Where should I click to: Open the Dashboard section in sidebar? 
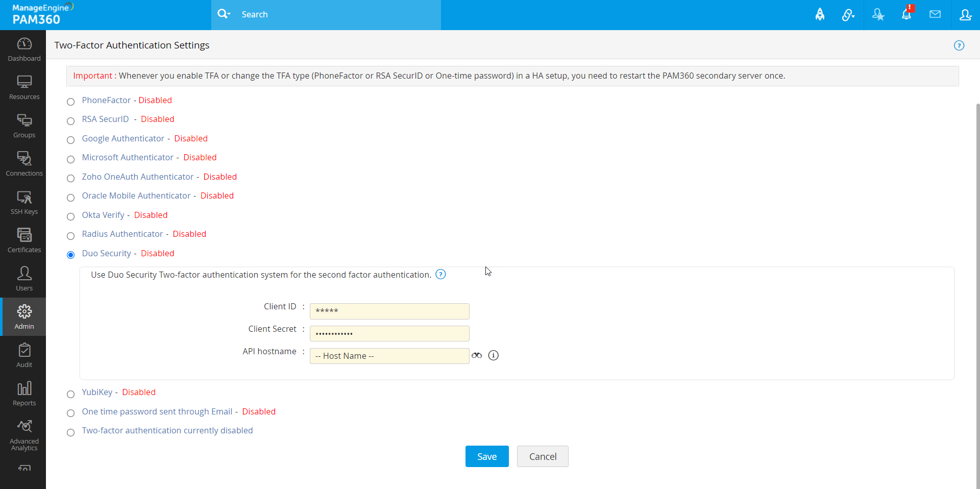click(x=24, y=50)
